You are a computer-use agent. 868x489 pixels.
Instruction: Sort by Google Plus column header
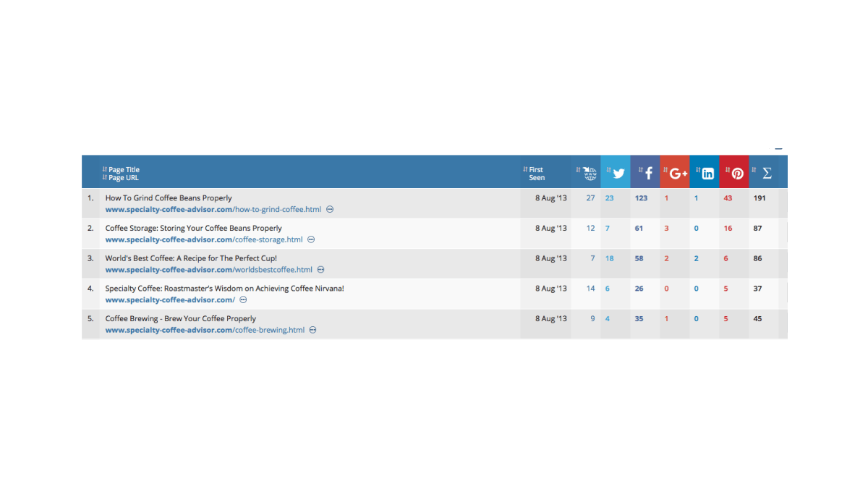click(675, 172)
